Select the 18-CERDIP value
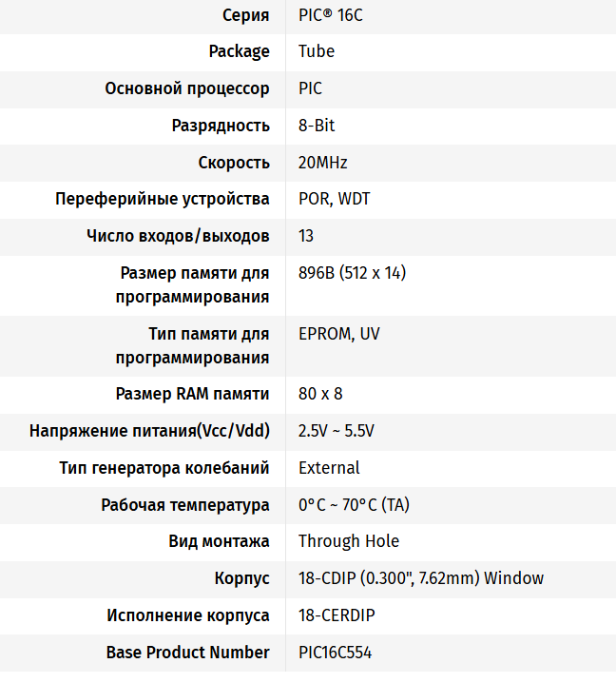The image size is (616, 683). tap(337, 615)
